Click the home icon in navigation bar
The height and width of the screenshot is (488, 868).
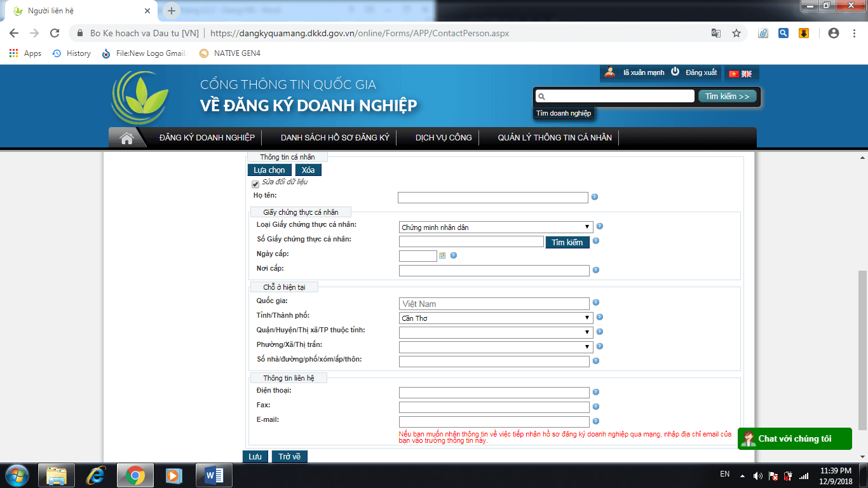(x=126, y=138)
